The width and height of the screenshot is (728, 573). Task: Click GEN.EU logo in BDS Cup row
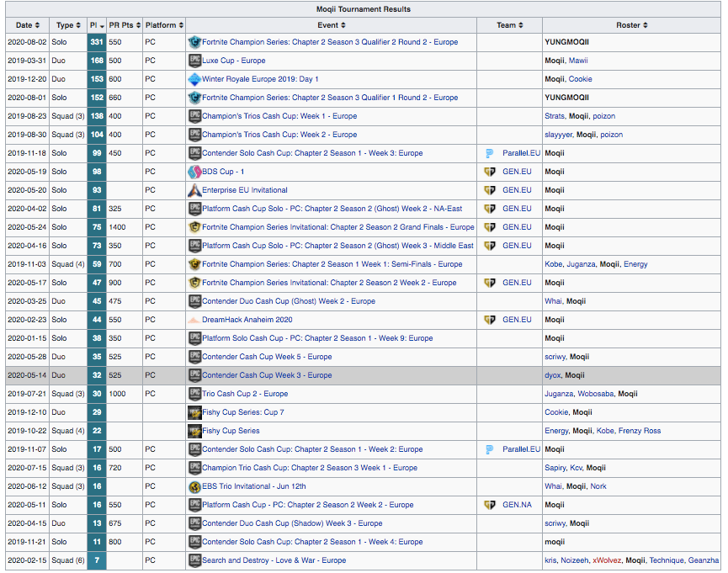[490, 172]
